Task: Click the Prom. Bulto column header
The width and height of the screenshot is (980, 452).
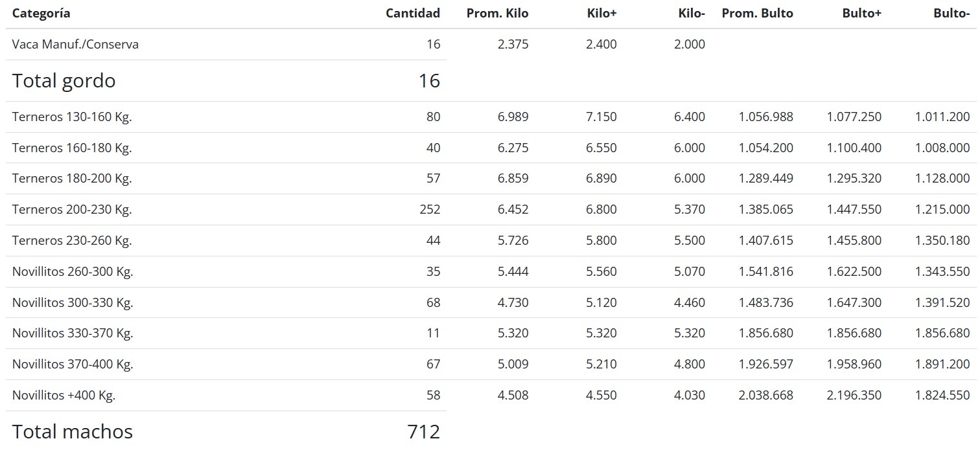Action: 757,14
